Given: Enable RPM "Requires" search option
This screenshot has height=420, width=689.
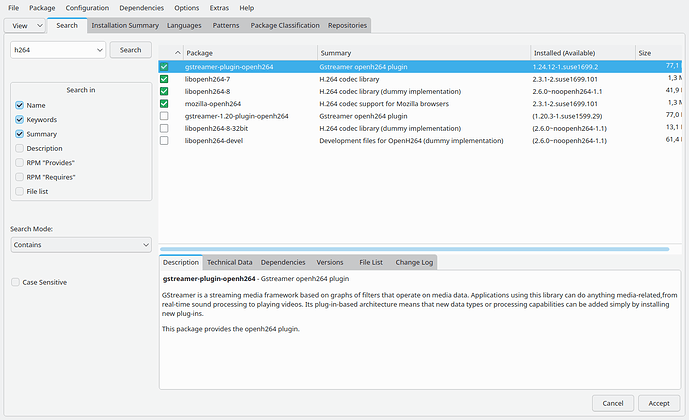Looking at the screenshot, I should tap(19, 177).
